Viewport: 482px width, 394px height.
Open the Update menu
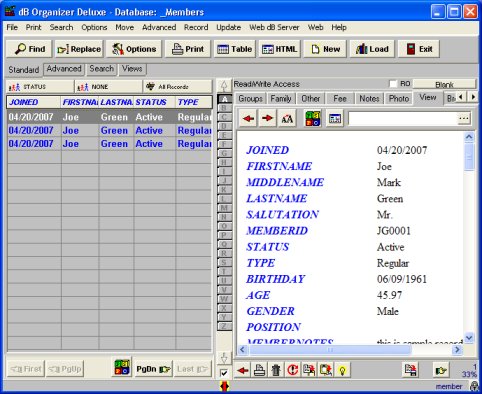click(x=229, y=27)
